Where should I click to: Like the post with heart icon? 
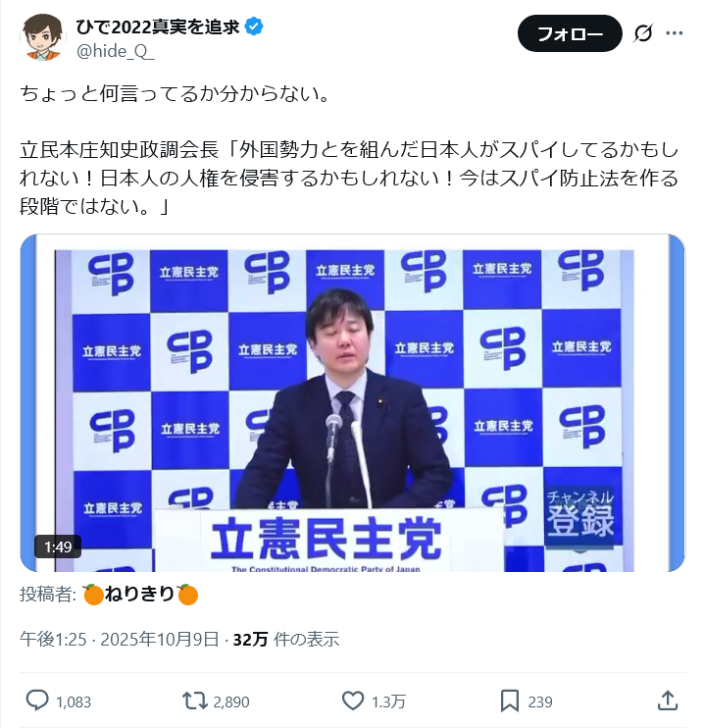tap(353, 702)
